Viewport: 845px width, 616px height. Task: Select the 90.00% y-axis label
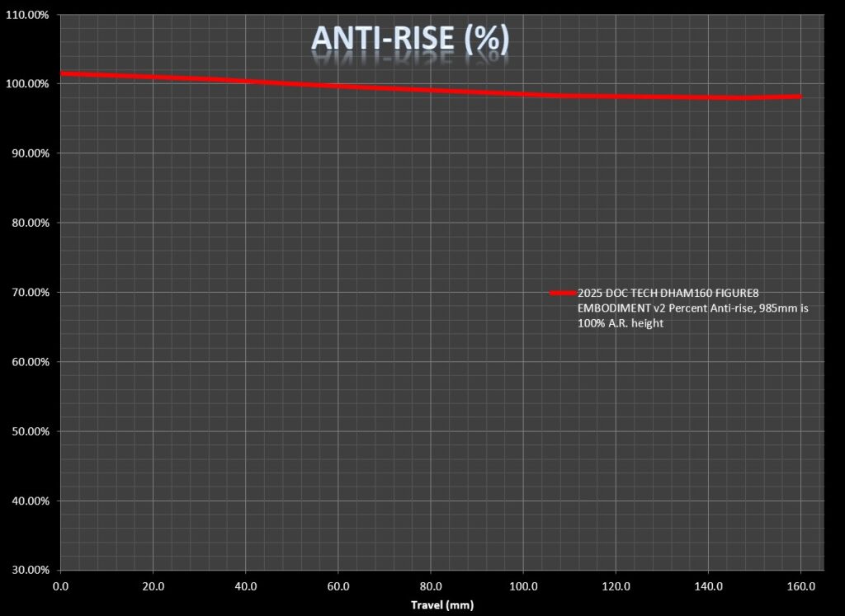click(x=30, y=153)
